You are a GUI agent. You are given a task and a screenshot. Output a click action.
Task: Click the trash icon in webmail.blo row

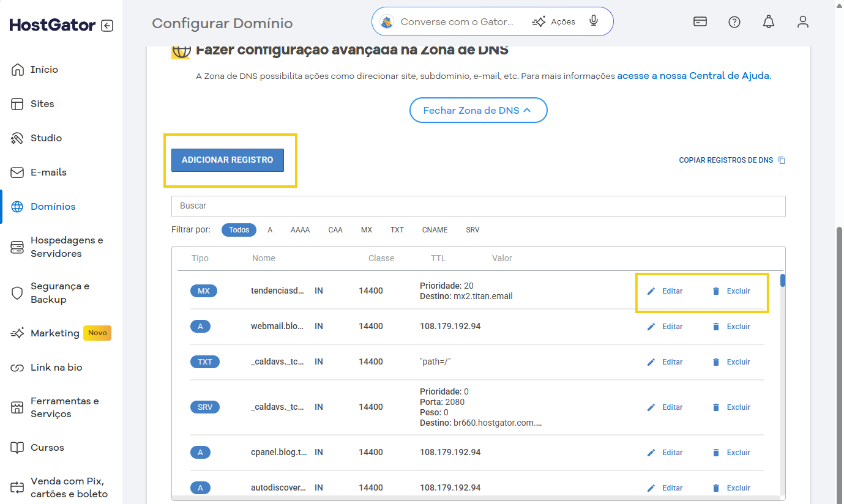point(716,327)
